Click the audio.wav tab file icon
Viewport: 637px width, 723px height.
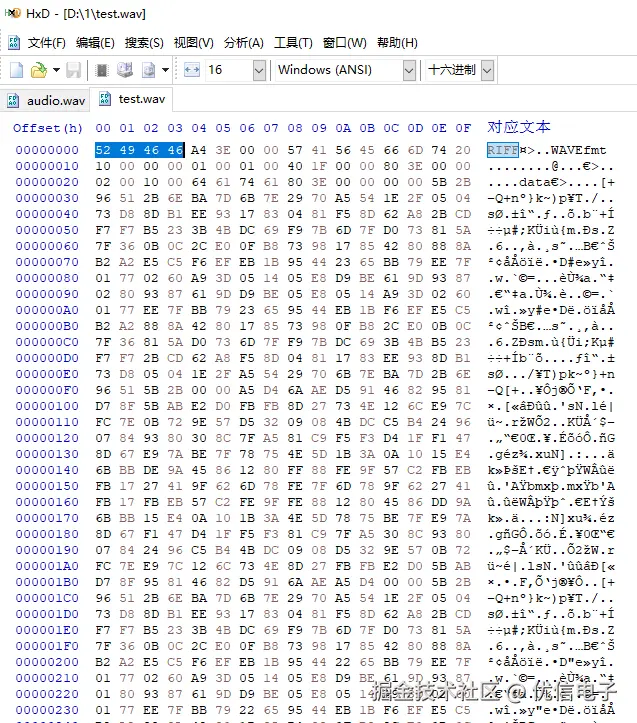(x=13, y=101)
